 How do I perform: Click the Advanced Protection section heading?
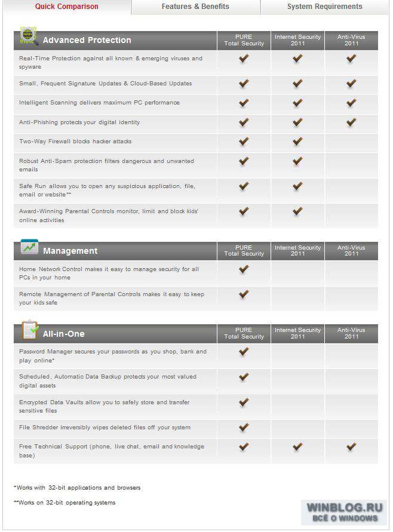coord(87,40)
